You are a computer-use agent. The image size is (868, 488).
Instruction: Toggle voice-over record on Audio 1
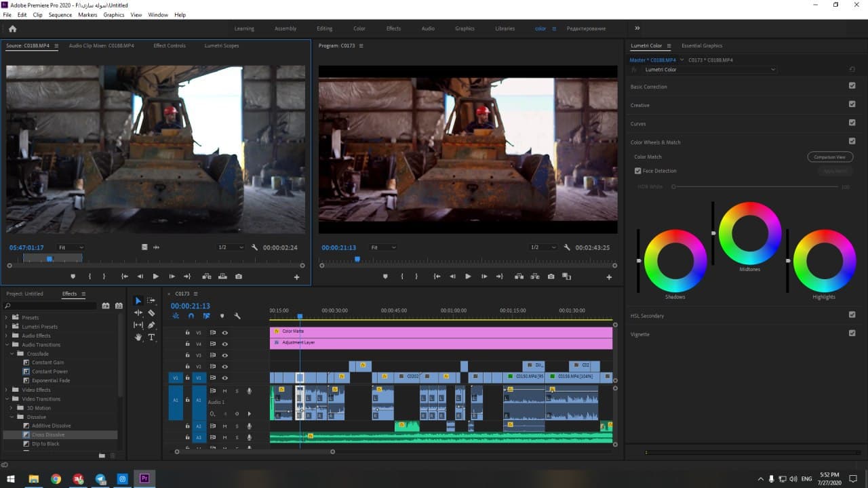pyautogui.click(x=249, y=391)
